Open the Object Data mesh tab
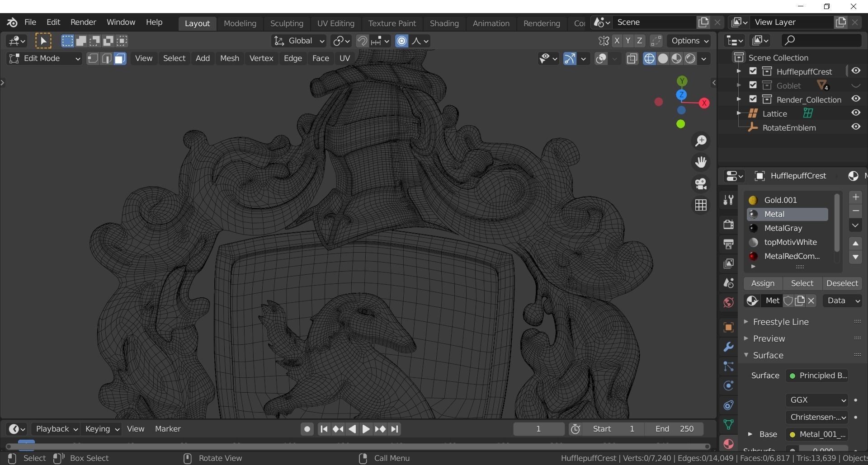868x465 pixels. (728, 424)
